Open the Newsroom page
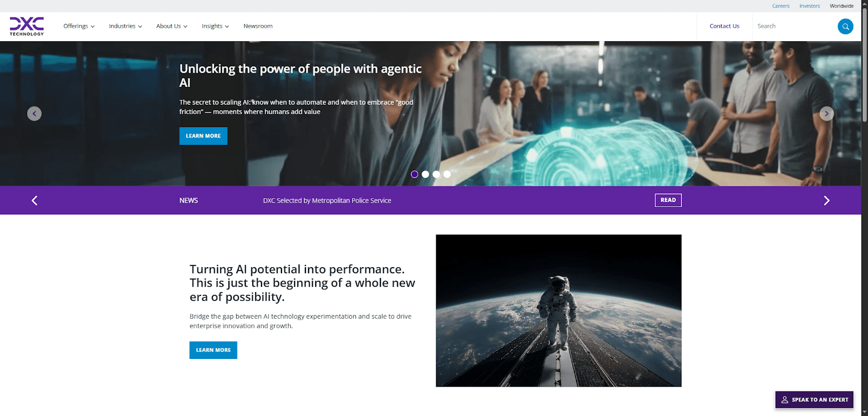The height and width of the screenshot is (416, 868). [258, 26]
